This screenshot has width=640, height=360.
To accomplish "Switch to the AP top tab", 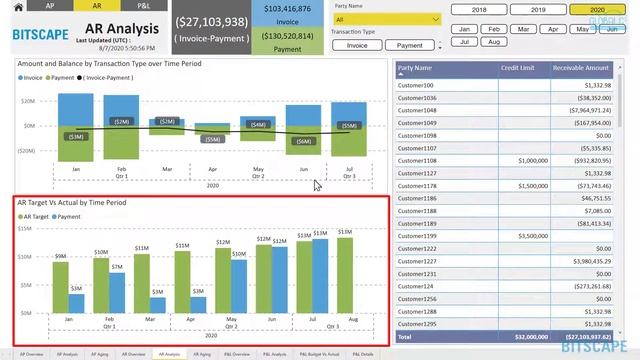I will coord(50,6).
